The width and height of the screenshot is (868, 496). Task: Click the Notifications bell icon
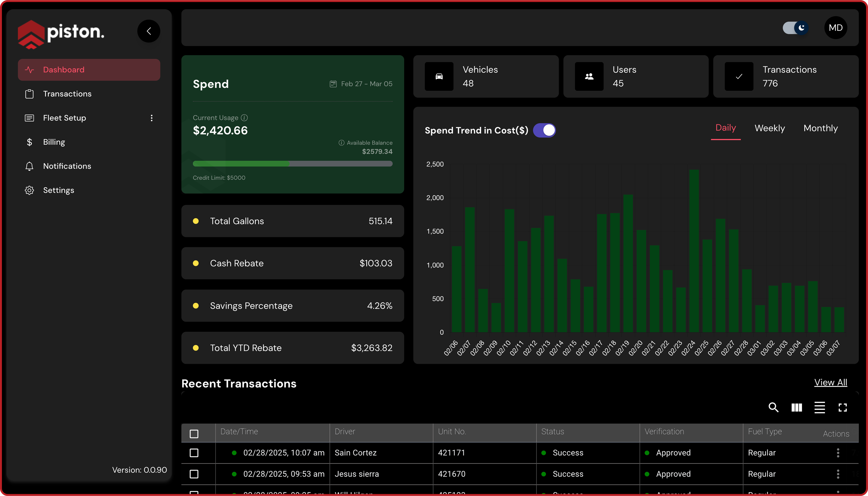[29, 166]
